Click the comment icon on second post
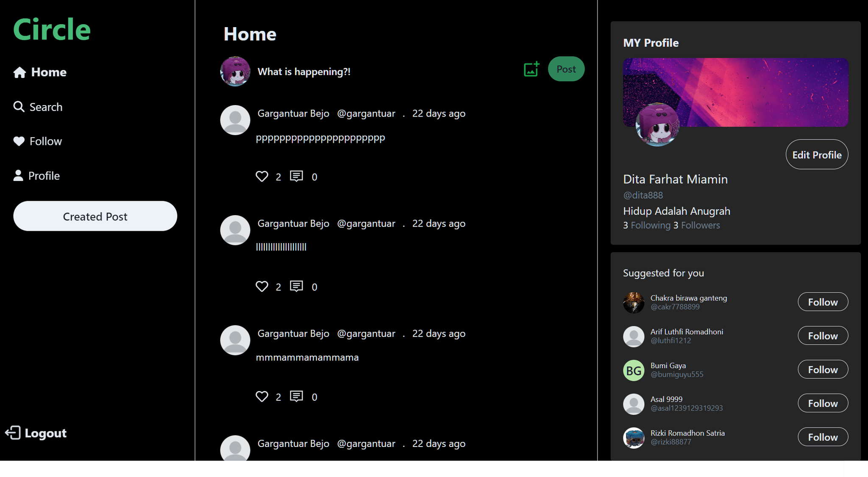Viewport: 868px width, 477px height. coord(297,286)
